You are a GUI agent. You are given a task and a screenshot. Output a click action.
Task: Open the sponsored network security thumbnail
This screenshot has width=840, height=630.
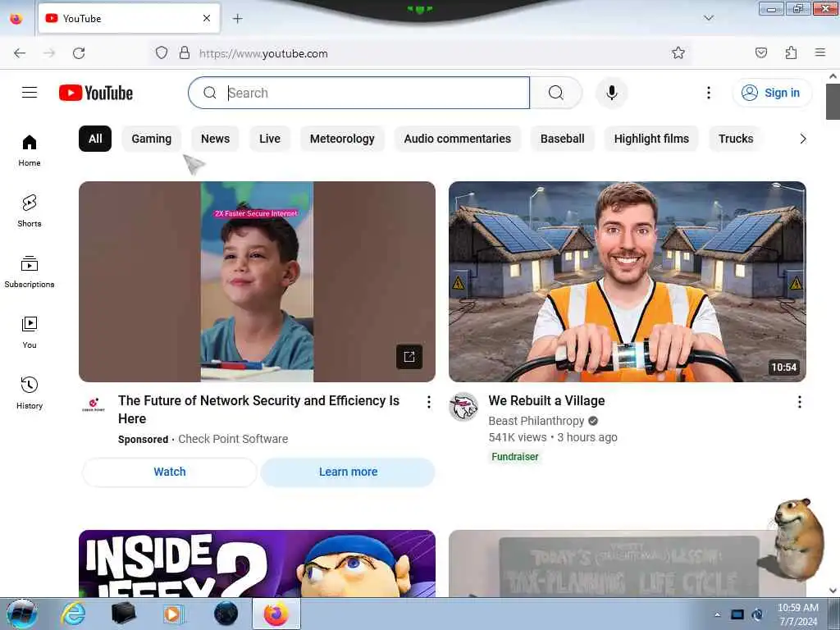[257, 282]
